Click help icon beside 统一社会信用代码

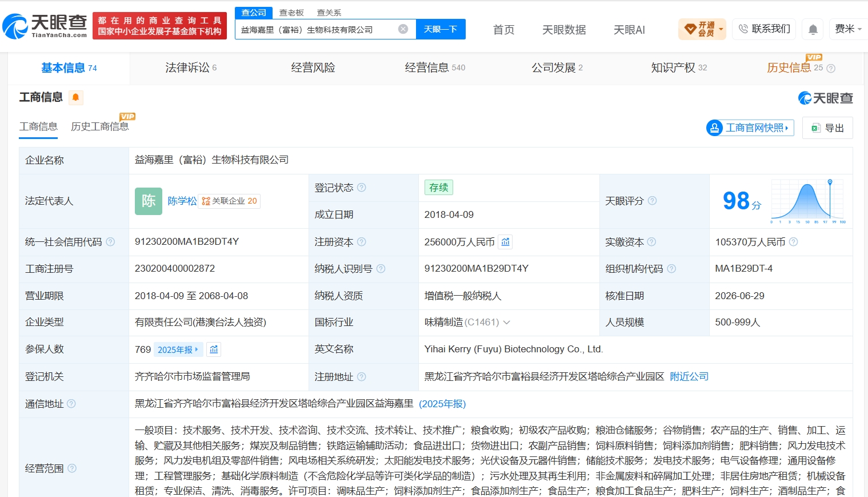point(110,242)
